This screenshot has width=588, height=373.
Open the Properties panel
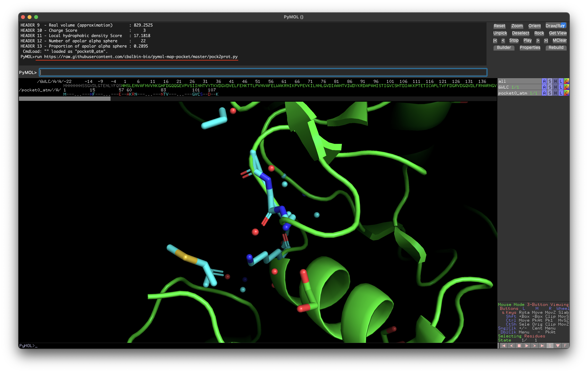(530, 48)
